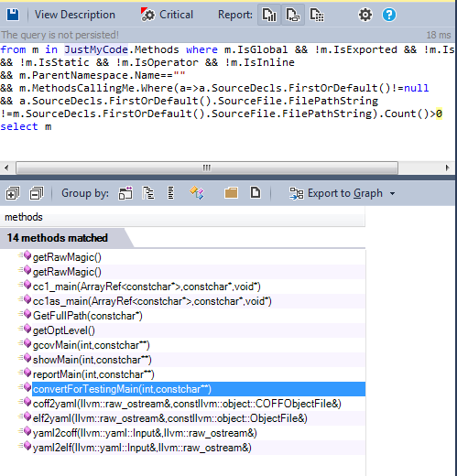Select cc1_main method in results
This screenshot has height=476, width=457.
147,287
